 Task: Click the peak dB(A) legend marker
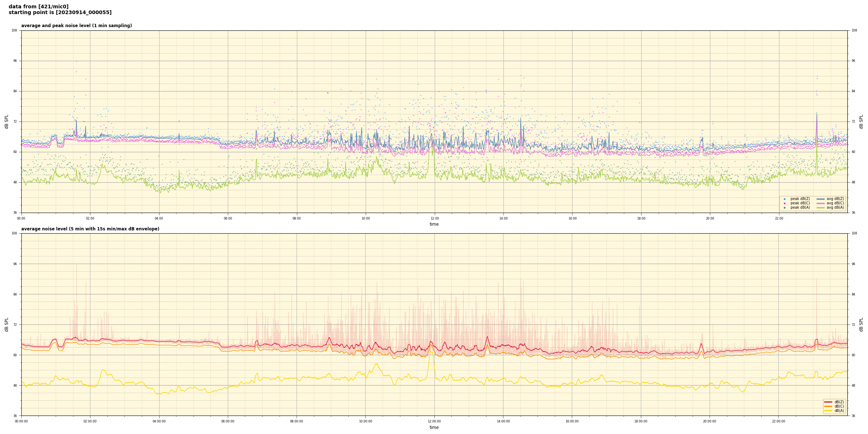click(784, 208)
